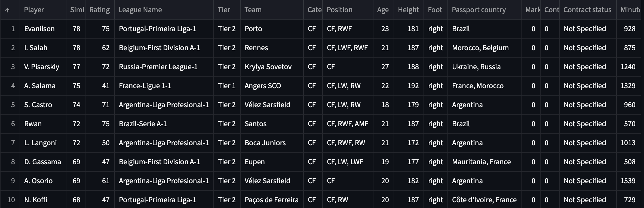This screenshot has height=208, width=644.
Task: Click the Angers SCO team cell
Action: point(263,86)
